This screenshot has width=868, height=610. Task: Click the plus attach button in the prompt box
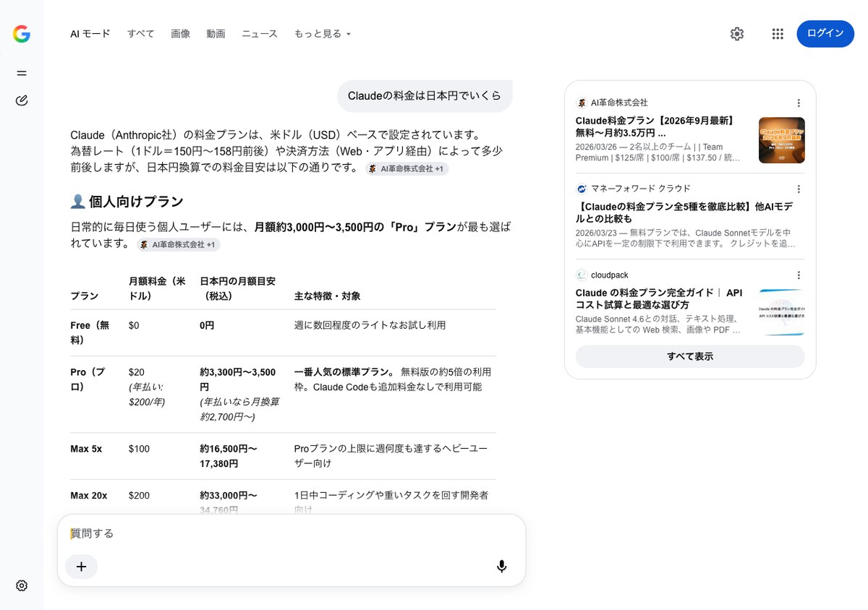click(x=81, y=567)
